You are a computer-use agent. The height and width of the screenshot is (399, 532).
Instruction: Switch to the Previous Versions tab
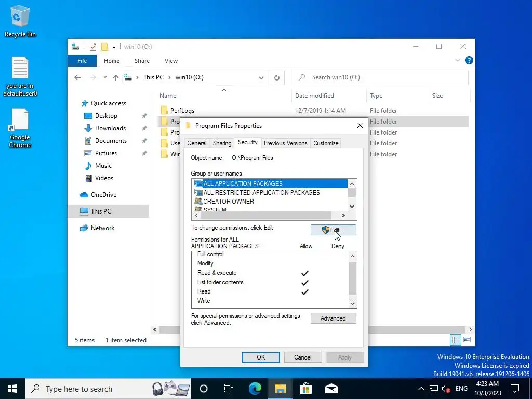[x=286, y=143]
